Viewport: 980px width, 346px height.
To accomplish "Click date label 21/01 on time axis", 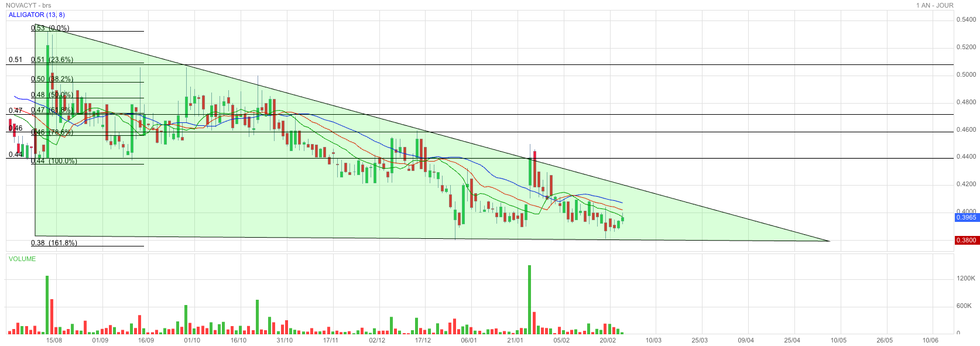I will point(515,340).
